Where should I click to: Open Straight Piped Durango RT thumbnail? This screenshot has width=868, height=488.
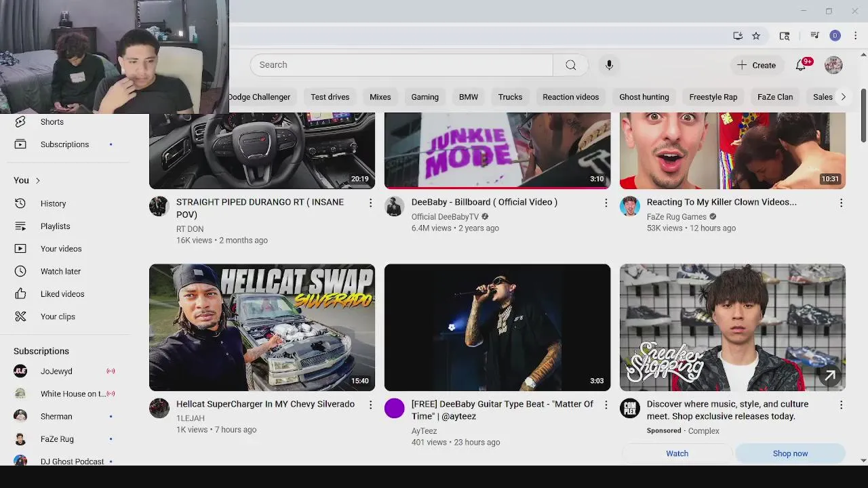(x=262, y=150)
